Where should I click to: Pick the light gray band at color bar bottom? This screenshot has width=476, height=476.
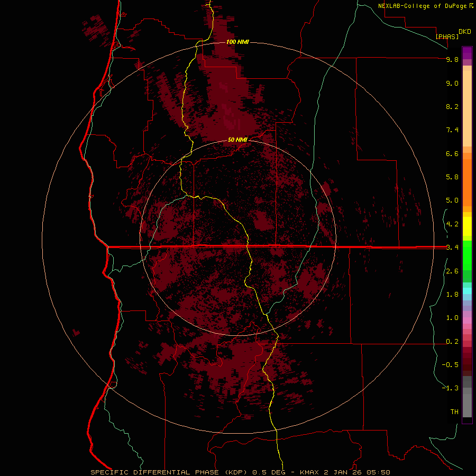pos(467,405)
